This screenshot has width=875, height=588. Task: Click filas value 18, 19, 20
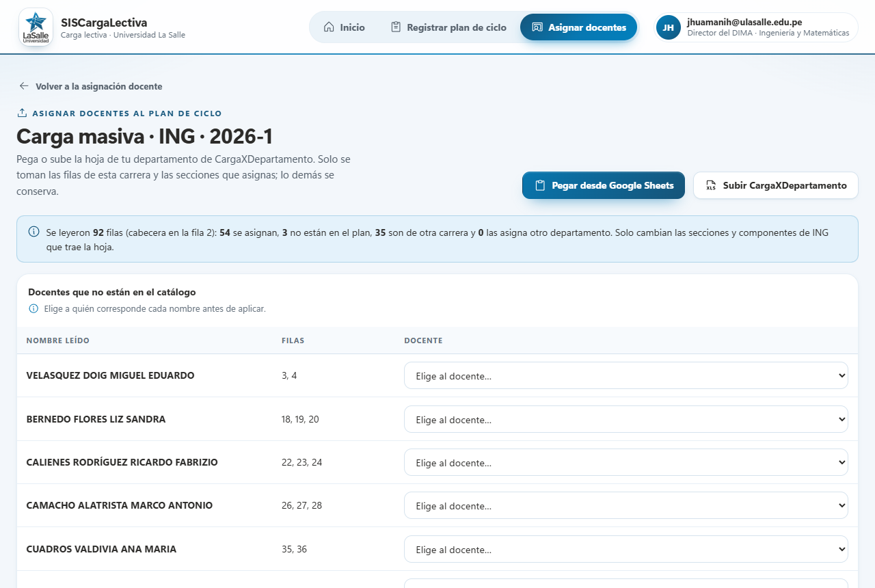coord(300,419)
